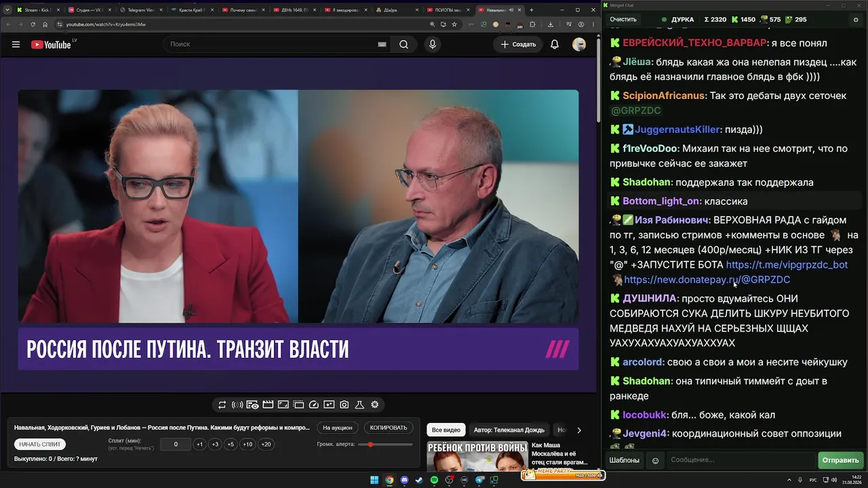Image resolution: width=868 pixels, height=488 pixels.
Task: Select the Автор: Телеканал Дождь chip
Action: tap(509, 430)
